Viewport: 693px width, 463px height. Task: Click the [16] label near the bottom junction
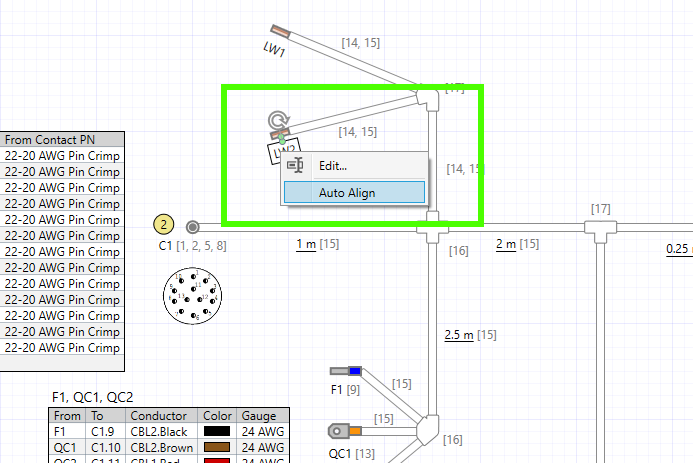click(453, 440)
